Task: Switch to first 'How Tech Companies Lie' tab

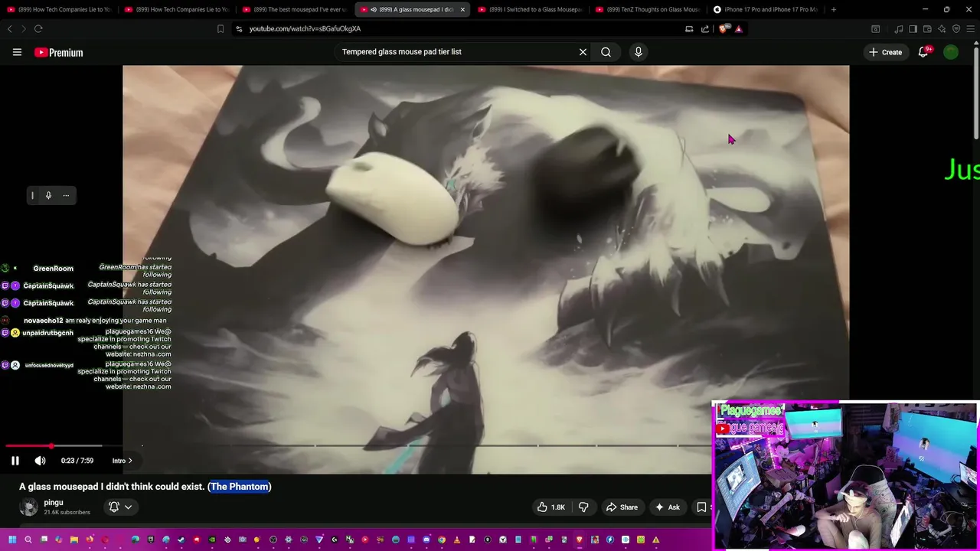Action: click(60, 9)
